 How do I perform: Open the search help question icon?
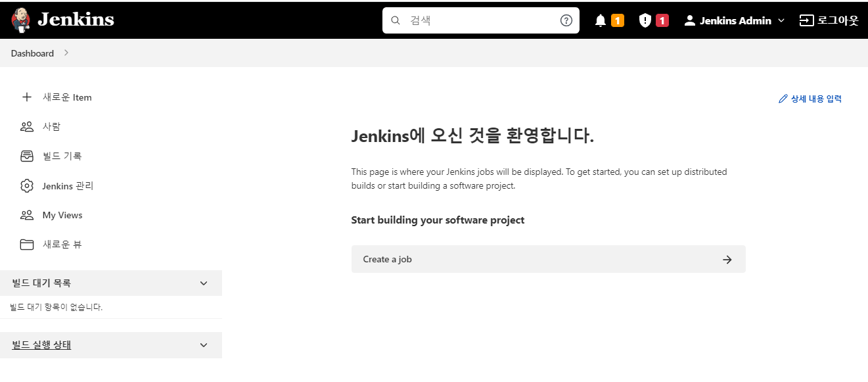coord(566,20)
